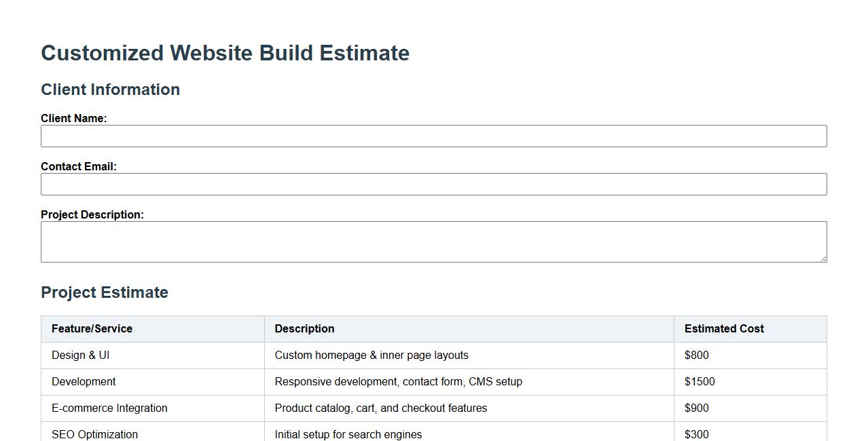Click the Customized Website Build Estimate heading
Viewport: 868px width, 441px height.
pyautogui.click(x=225, y=53)
